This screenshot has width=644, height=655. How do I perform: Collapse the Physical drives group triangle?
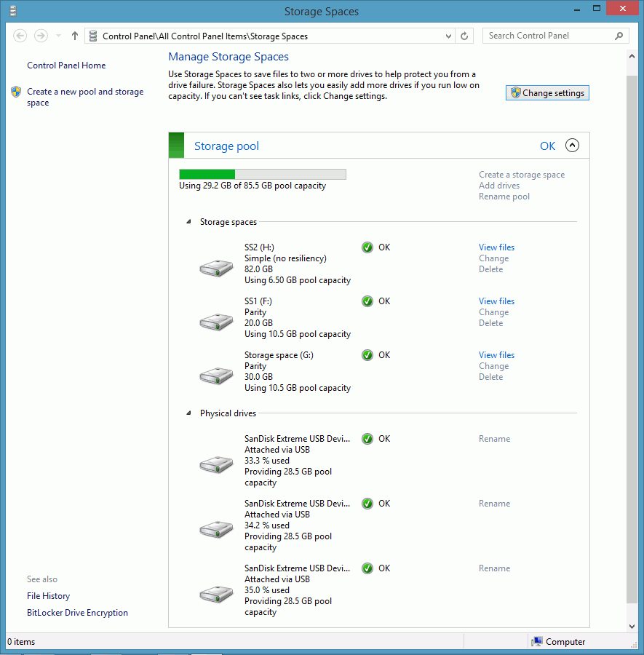click(x=188, y=413)
